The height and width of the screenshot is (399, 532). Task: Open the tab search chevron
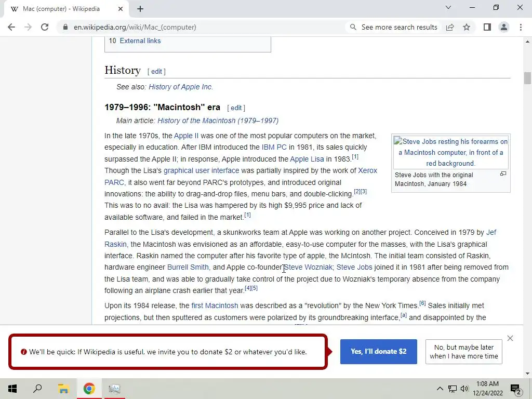pos(448,7)
